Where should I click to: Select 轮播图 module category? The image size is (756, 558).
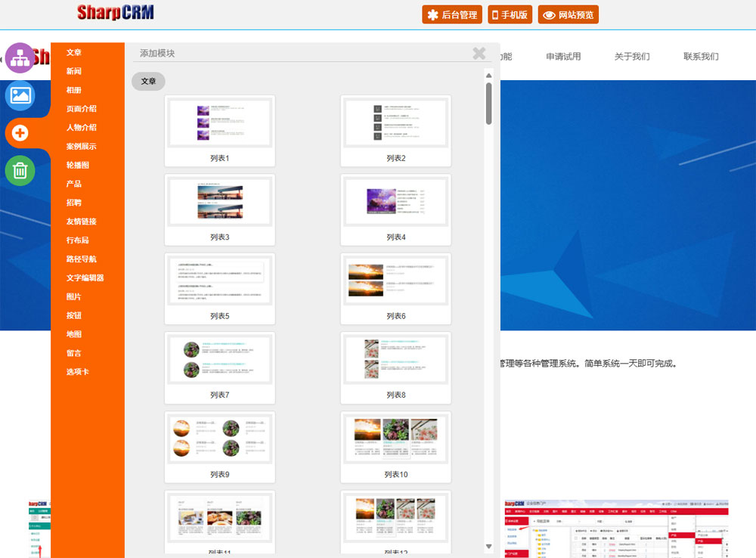tap(78, 165)
